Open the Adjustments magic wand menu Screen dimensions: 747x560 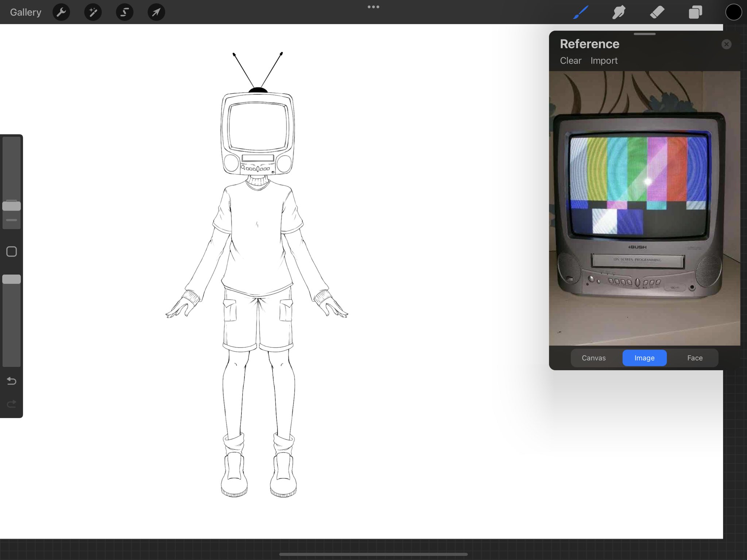point(93,12)
